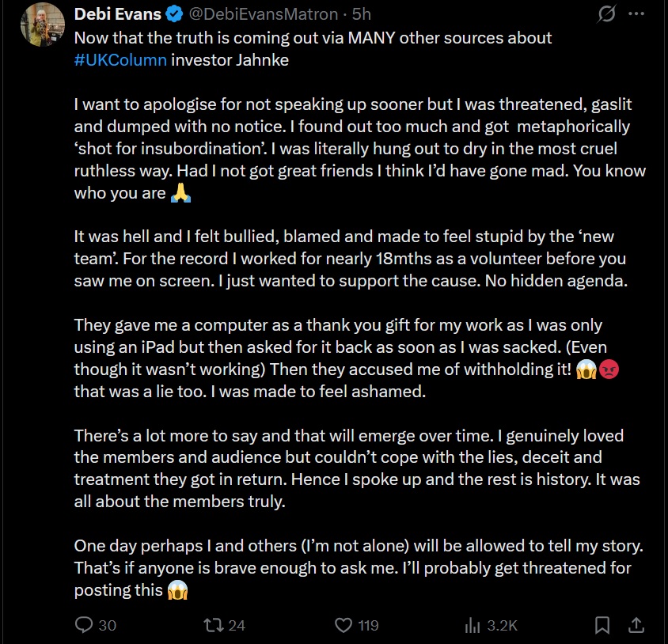Click the praying hands emoji
The width and height of the screenshot is (668, 644).
click(x=180, y=193)
